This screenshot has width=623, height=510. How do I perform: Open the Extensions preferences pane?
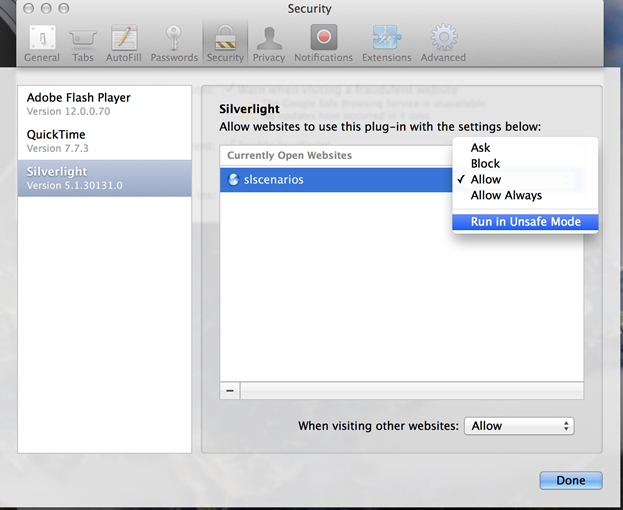point(387,43)
